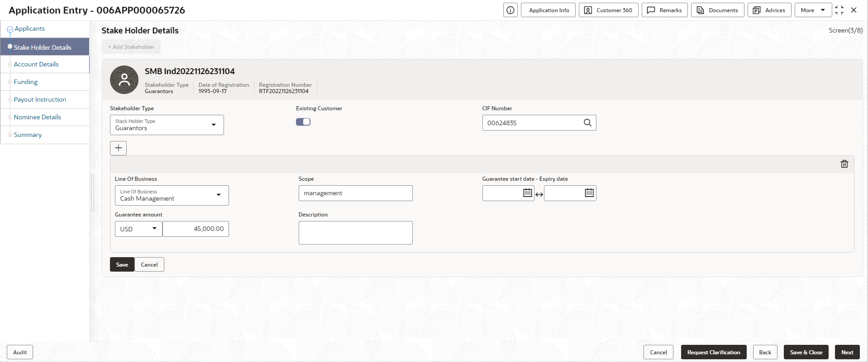Open the Customer 360 view

coord(609,10)
